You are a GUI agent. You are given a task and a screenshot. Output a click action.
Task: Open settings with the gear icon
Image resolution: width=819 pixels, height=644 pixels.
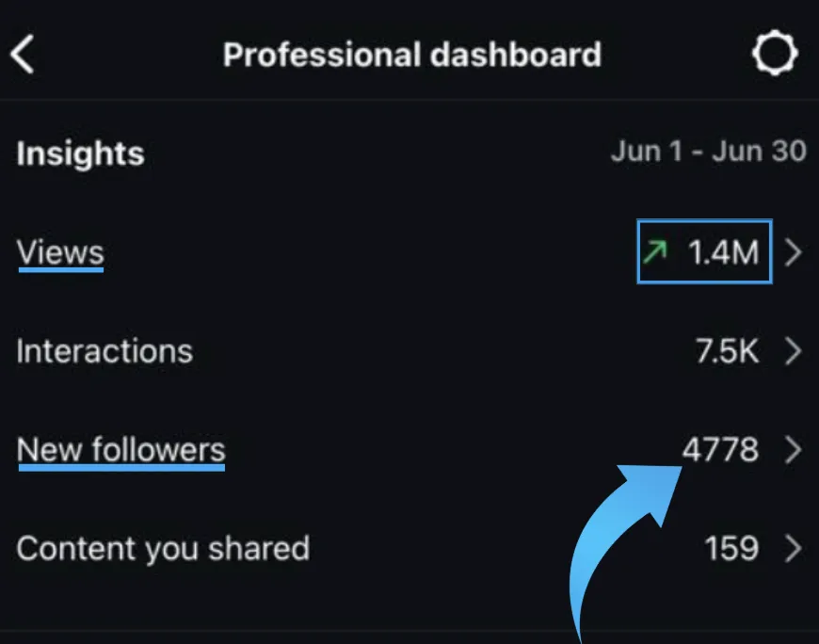coord(775,53)
